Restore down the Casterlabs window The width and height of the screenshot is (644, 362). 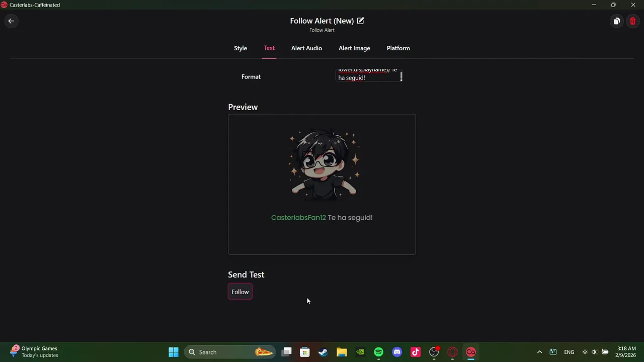[x=613, y=5]
